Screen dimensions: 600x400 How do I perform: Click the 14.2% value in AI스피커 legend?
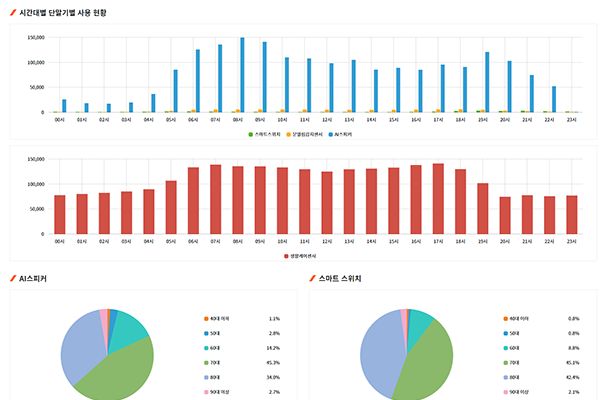273,348
